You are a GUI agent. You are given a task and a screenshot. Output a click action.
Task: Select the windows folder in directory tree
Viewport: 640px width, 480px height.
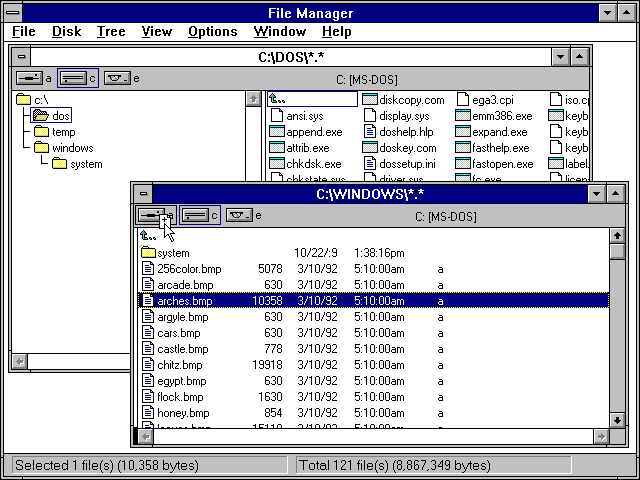tap(40, 148)
